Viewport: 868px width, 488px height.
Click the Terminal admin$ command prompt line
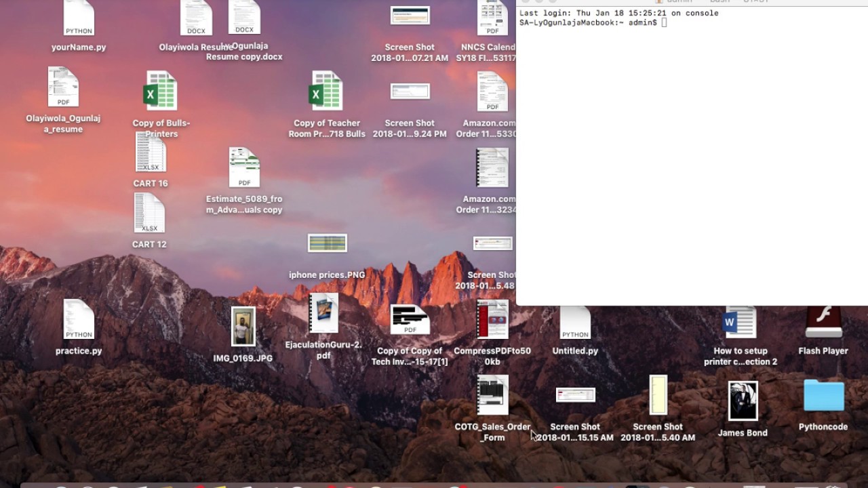pos(593,23)
